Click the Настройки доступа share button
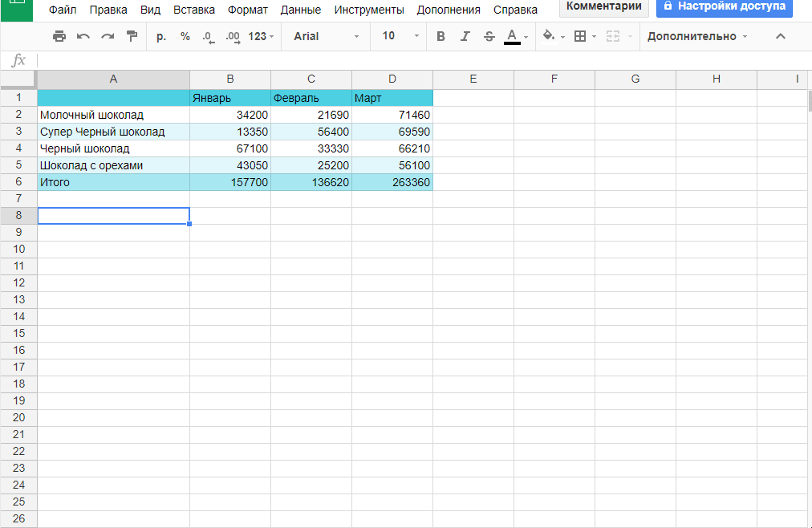Viewport: 812px width, 528px height. (x=724, y=6)
